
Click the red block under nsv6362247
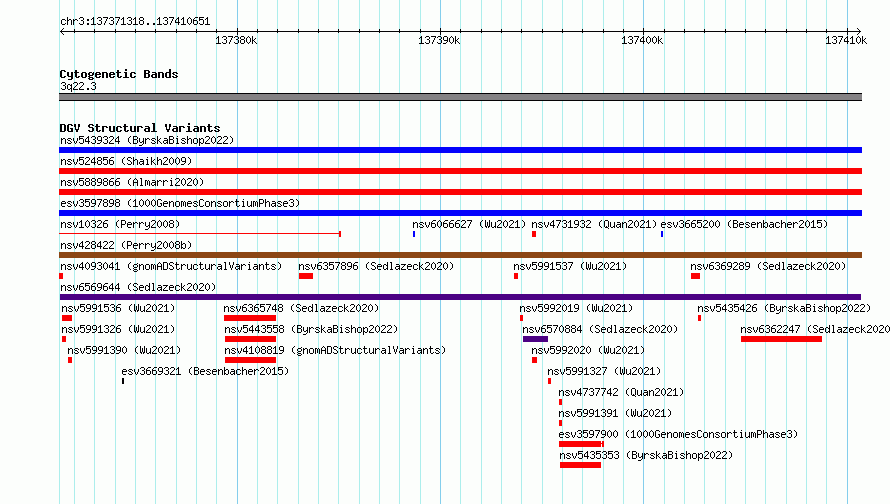[781, 339]
